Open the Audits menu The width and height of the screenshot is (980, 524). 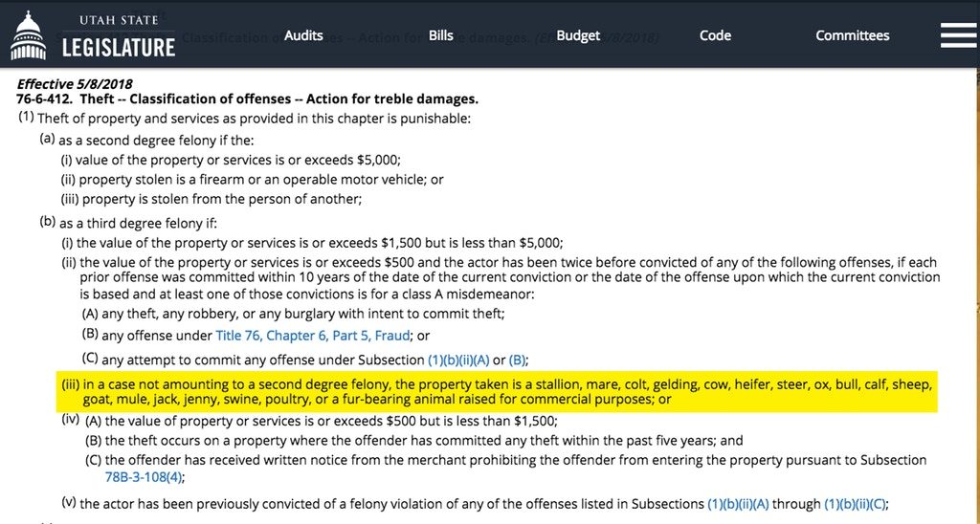click(303, 35)
